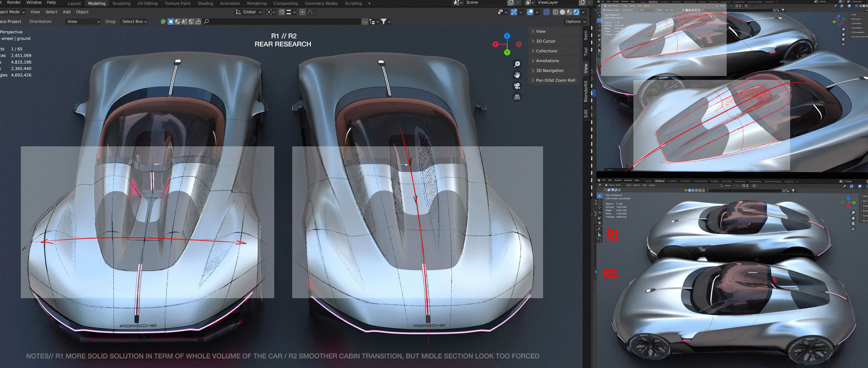
Task: Toggle the snapping magnet button
Action: [282, 12]
